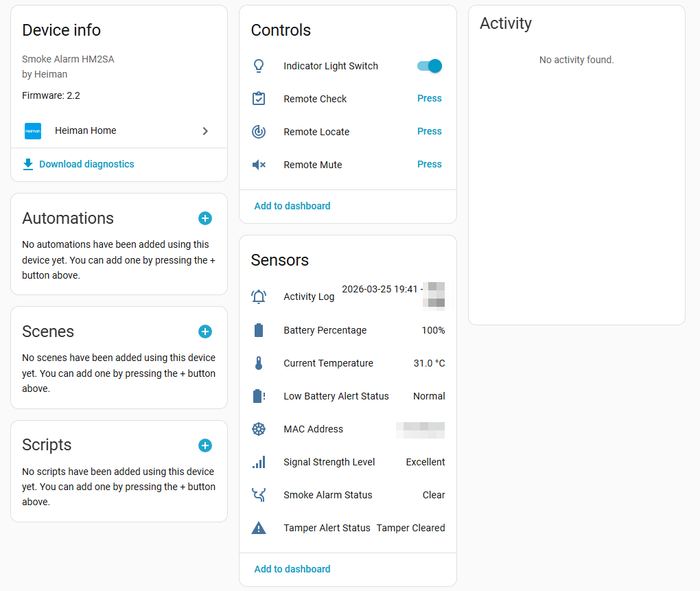Trigger Press for Remote Check

(x=430, y=98)
